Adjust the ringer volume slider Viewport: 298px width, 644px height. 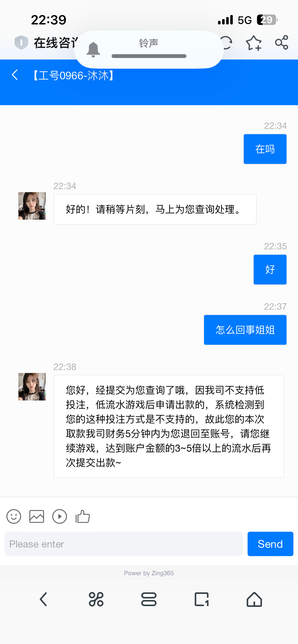(149, 56)
